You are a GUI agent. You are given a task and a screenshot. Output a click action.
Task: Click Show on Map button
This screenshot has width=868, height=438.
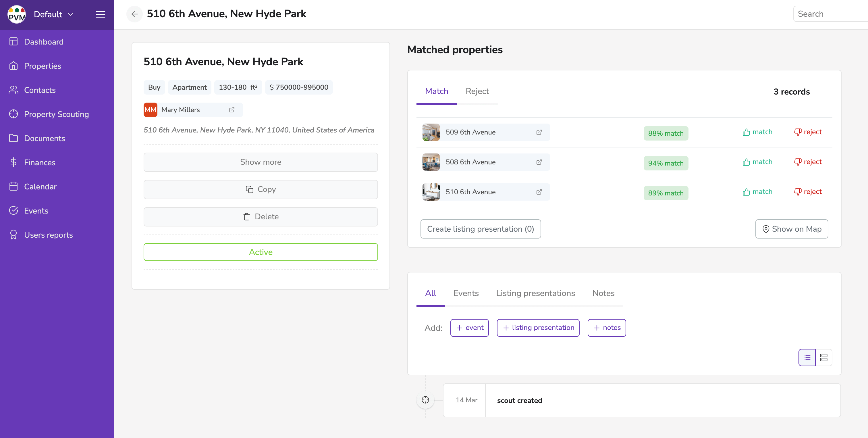pos(791,228)
